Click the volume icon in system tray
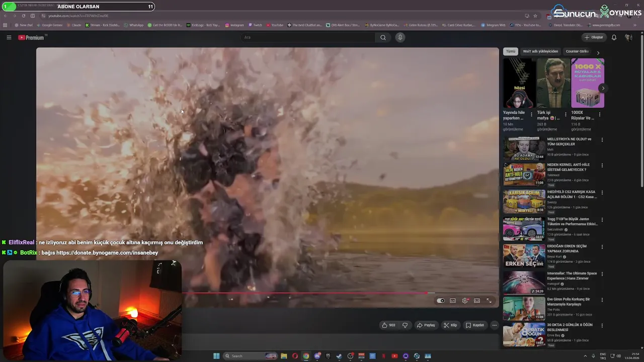 618,356
